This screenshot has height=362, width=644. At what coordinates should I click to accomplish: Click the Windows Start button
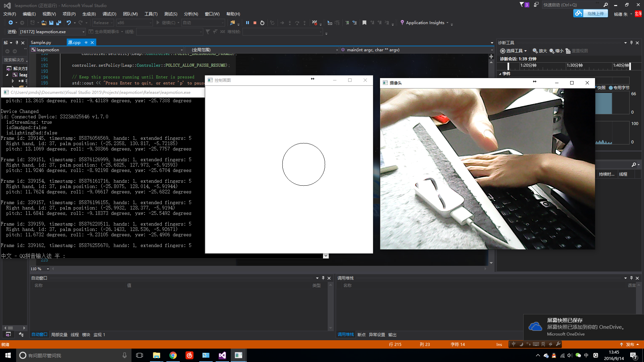pyautogui.click(x=8, y=355)
